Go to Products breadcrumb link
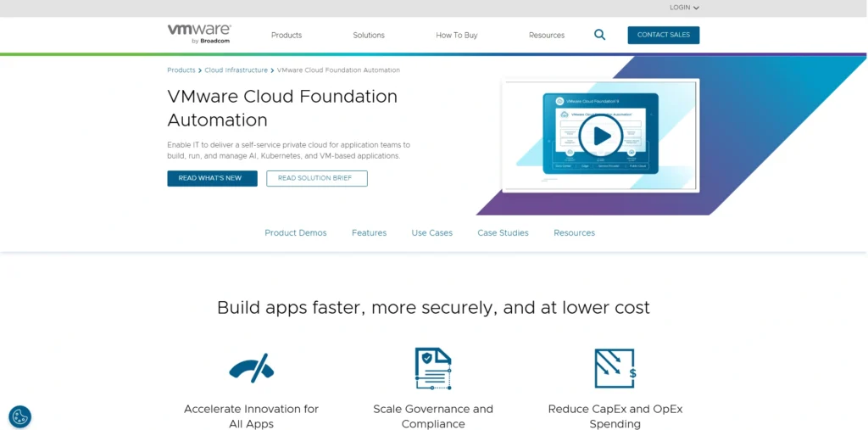Image resolution: width=868 pixels, height=430 pixels. pyautogui.click(x=181, y=70)
